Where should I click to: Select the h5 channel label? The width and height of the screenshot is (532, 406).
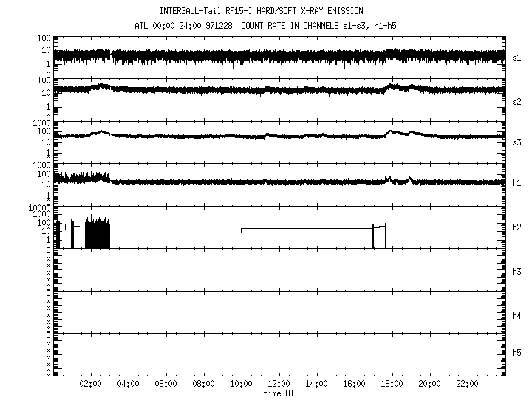517,353
